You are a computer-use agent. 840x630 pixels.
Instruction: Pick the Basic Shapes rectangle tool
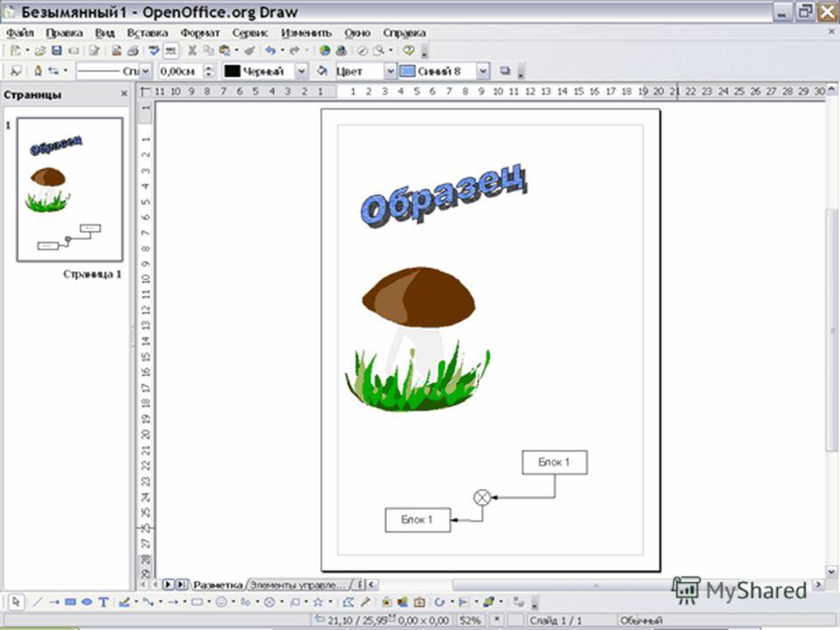(x=197, y=602)
